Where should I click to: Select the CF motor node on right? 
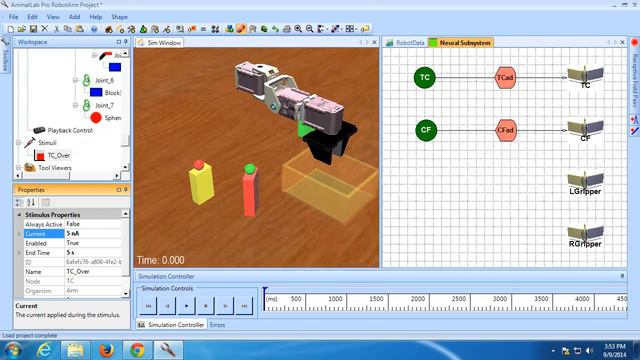click(585, 130)
